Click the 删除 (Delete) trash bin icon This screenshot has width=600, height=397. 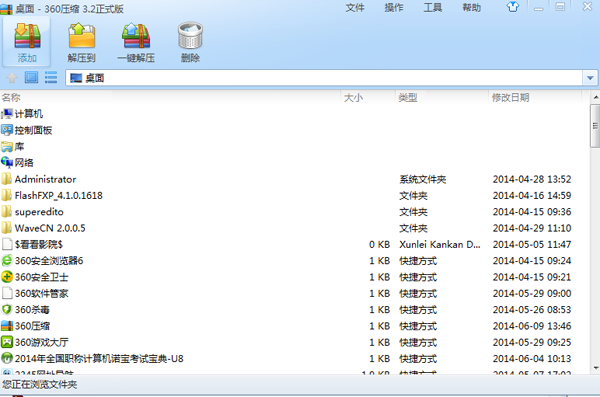(190, 36)
